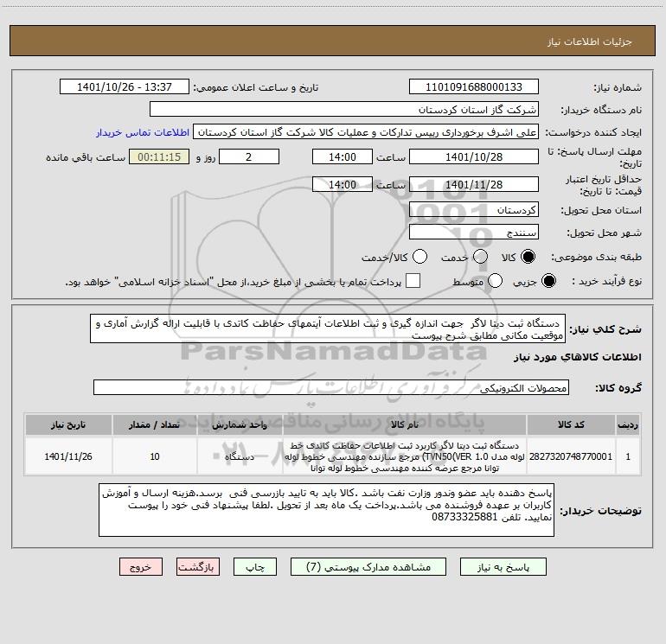Screen dimensions: 666x644
Task: Select the جزیی purchase type radio
Action: 548,281
